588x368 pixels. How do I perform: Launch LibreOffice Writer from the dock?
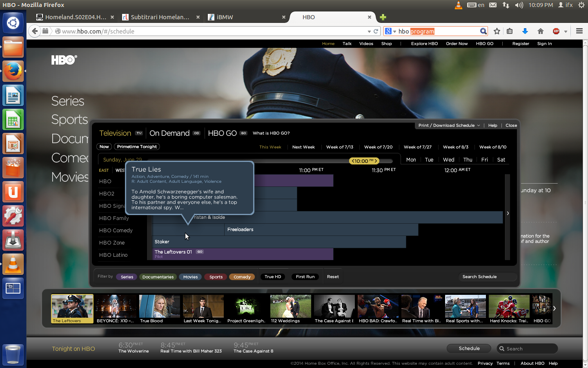click(13, 96)
